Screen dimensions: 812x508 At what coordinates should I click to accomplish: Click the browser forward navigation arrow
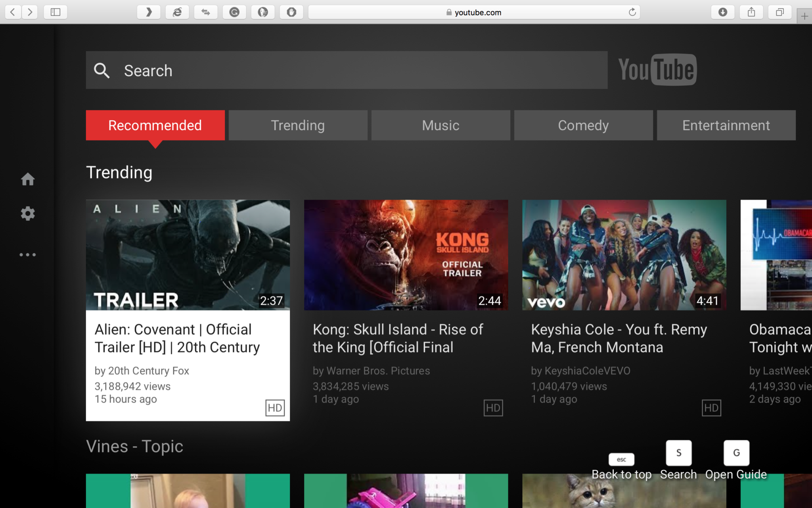tap(29, 12)
